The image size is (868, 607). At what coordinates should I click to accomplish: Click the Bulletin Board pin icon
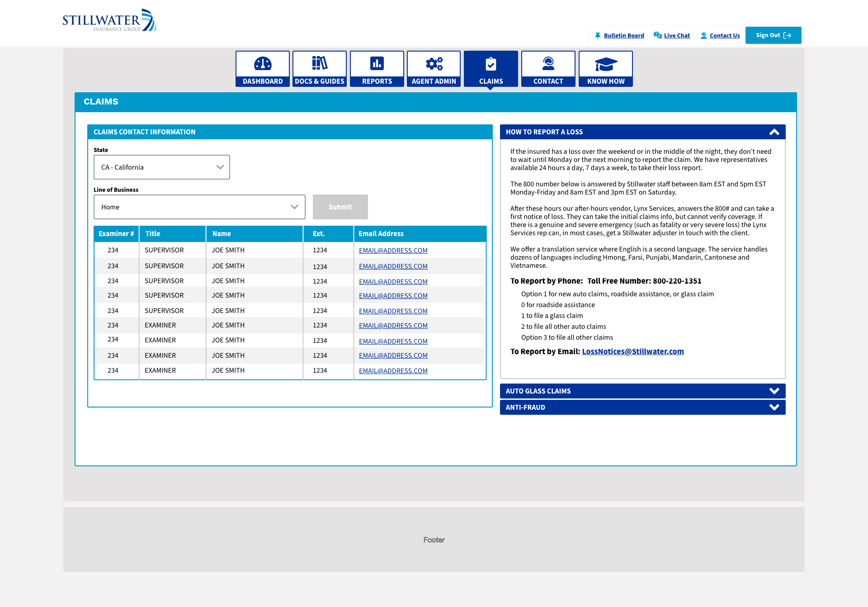pos(598,36)
